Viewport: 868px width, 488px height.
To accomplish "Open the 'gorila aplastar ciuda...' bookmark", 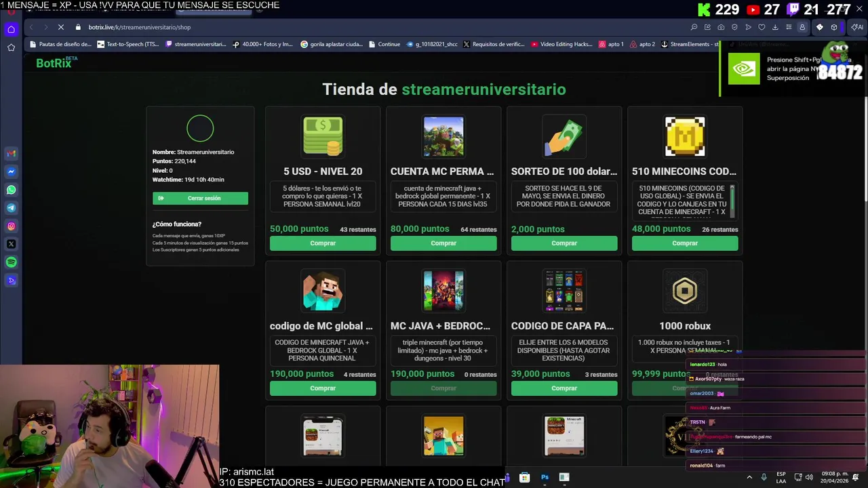I will [332, 44].
